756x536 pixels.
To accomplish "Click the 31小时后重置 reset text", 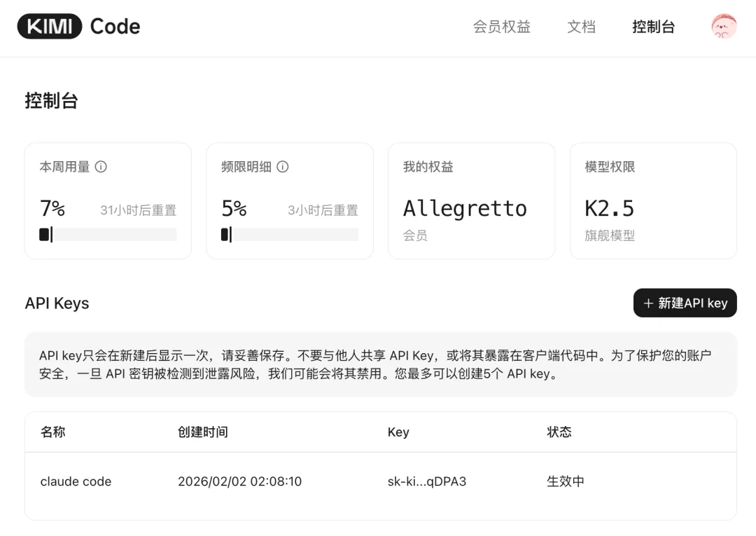I will 138,210.
